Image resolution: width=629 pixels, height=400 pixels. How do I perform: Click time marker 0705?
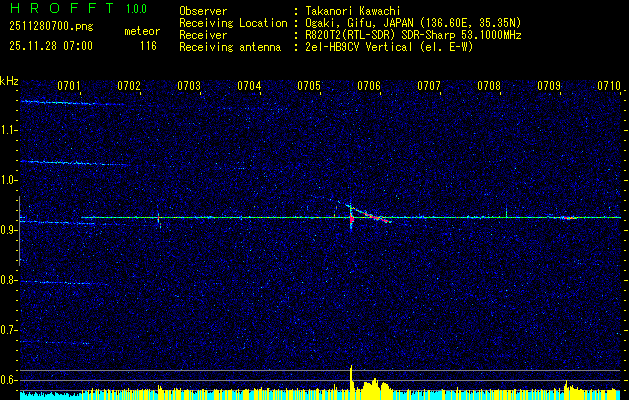pyautogui.click(x=309, y=86)
